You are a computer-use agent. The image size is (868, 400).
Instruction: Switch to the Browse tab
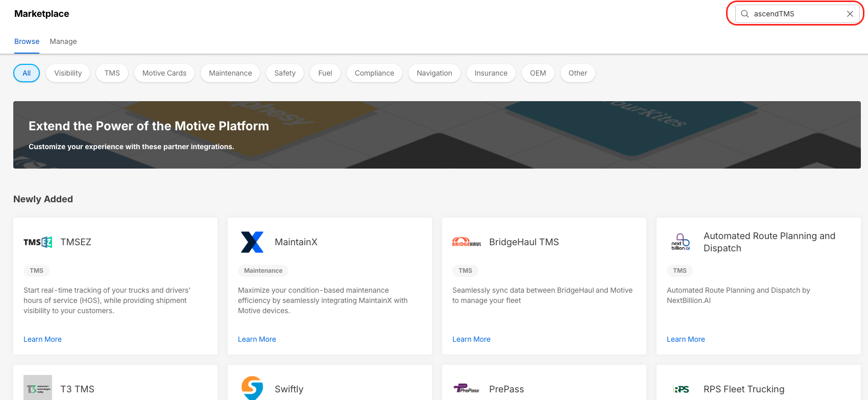27,41
